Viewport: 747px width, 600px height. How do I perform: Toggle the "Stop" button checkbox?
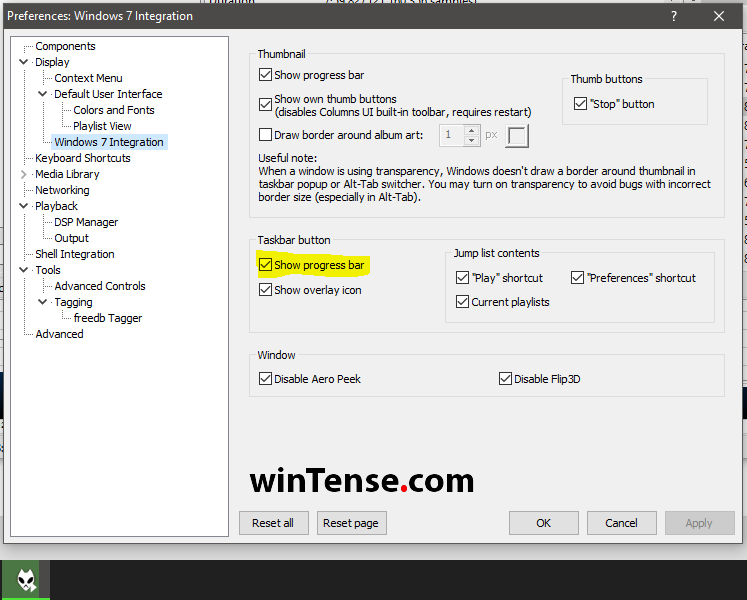pos(580,104)
